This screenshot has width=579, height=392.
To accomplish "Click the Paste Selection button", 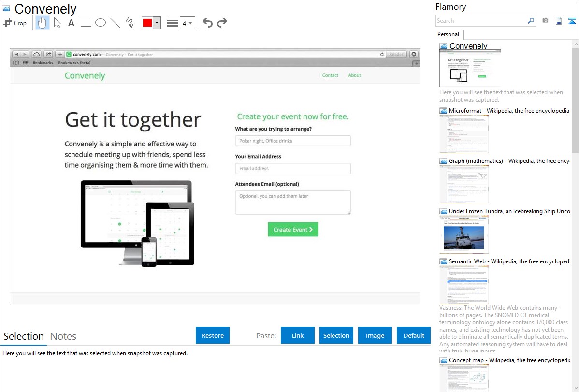I will point(336,335).
